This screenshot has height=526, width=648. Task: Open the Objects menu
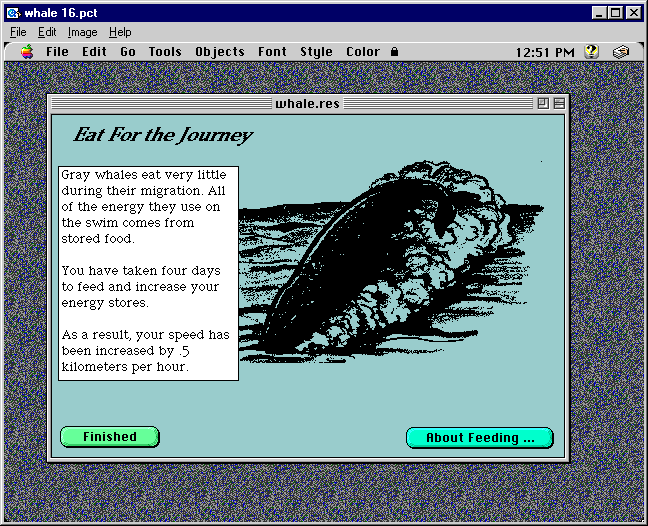point(220,52)
